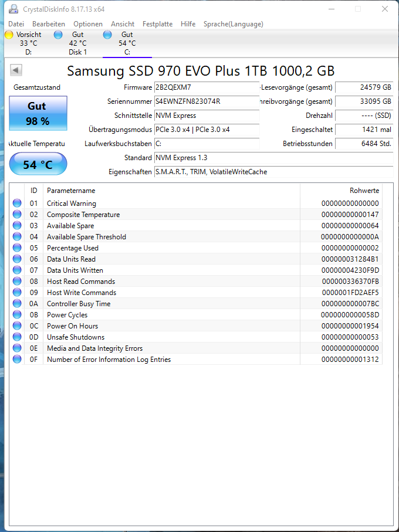Click the serial number field S4EWNZFN823074R
399x532 pixels.
pos(207,101)
